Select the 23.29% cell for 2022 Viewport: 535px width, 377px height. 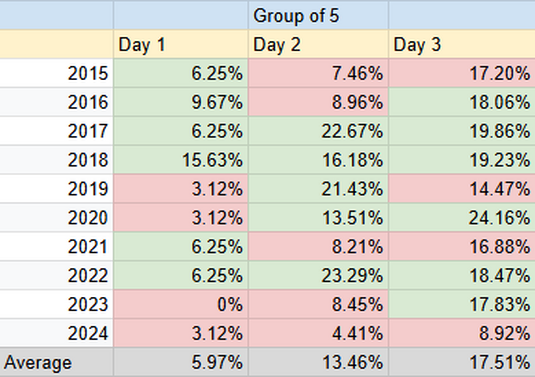318,275
